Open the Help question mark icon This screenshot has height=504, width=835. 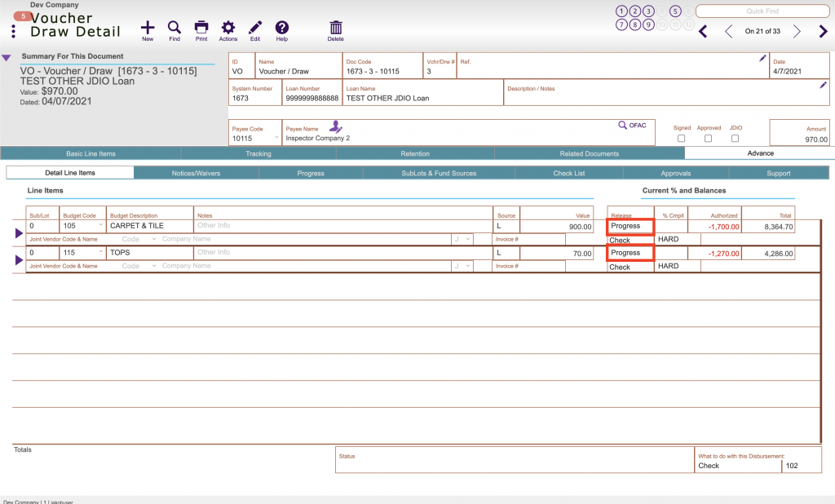[281, 28]
